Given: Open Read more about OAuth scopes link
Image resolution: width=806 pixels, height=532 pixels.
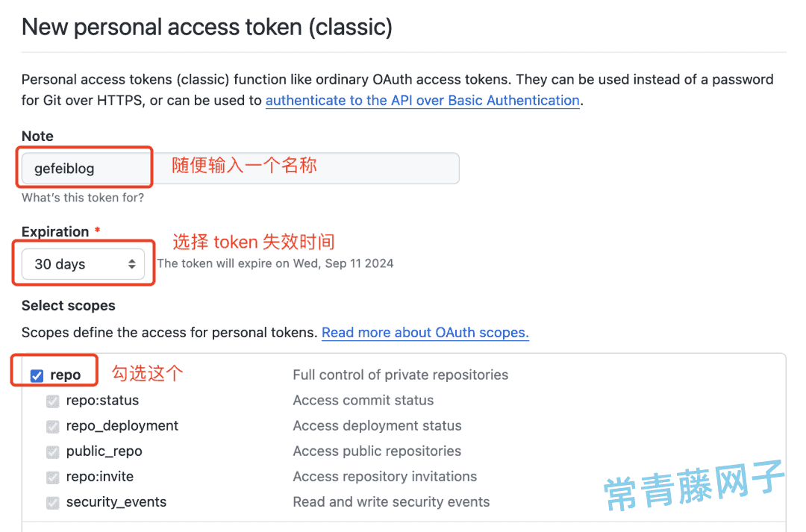Looking at the screenshot, I should [x=425, y=333].
